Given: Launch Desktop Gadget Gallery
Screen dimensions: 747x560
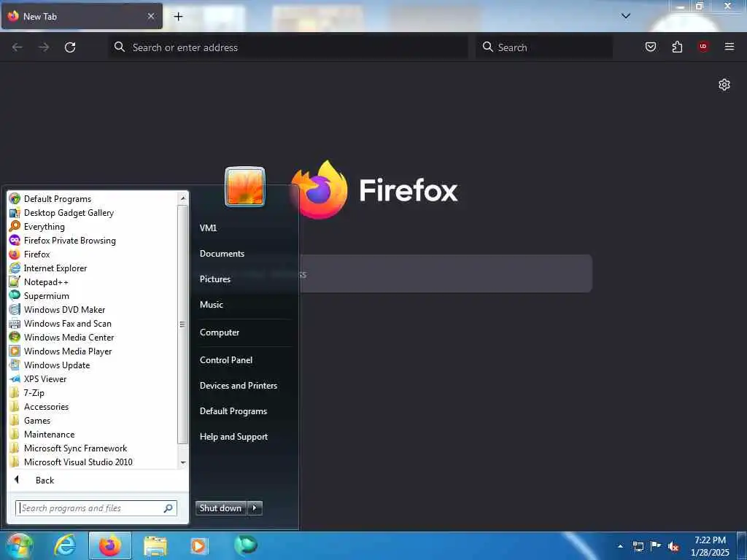Looking at the screenshot, I should 69,213.
